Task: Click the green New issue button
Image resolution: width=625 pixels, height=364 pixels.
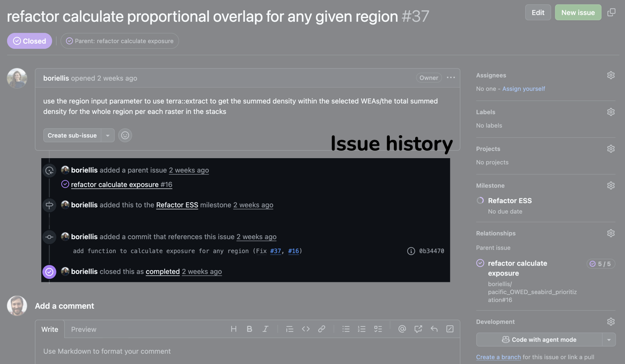Action: click(x=578, y=12)
